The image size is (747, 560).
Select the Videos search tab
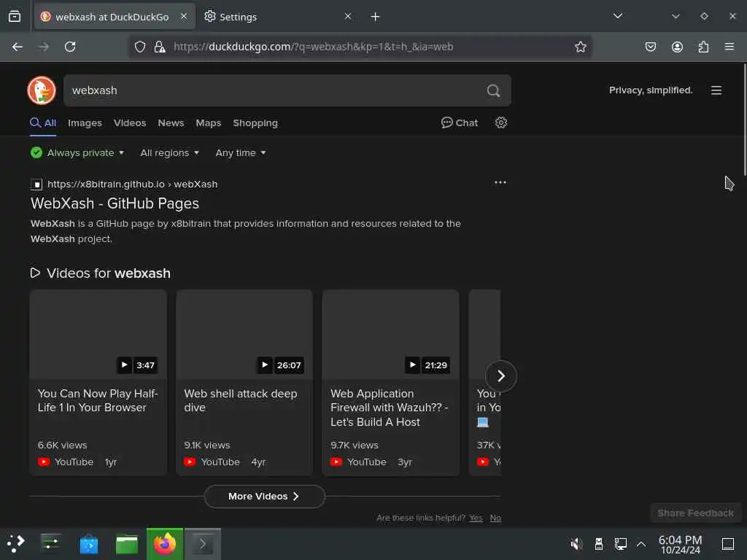[130, 122]
